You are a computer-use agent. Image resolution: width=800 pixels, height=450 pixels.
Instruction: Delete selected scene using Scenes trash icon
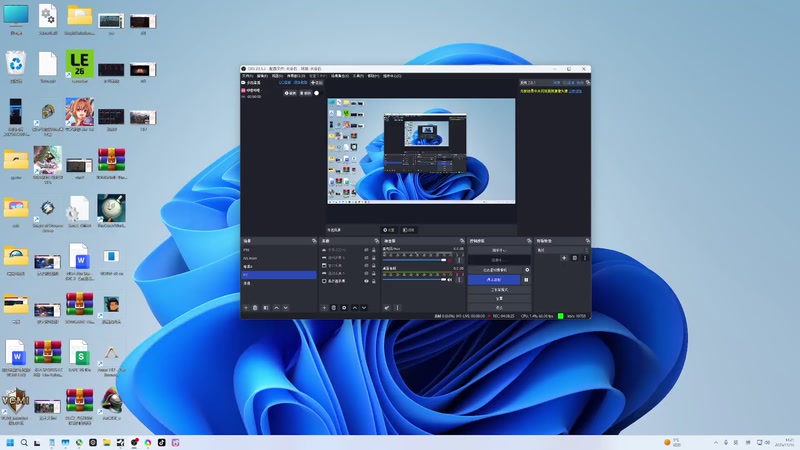point(255,308)
